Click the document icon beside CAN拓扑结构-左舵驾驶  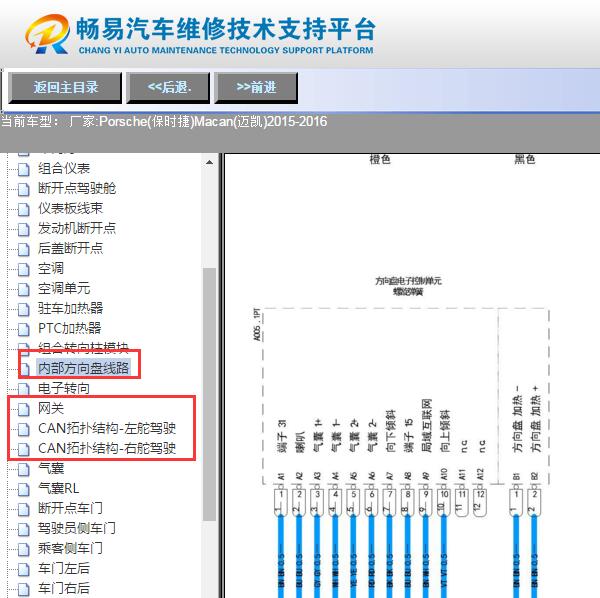24,429
